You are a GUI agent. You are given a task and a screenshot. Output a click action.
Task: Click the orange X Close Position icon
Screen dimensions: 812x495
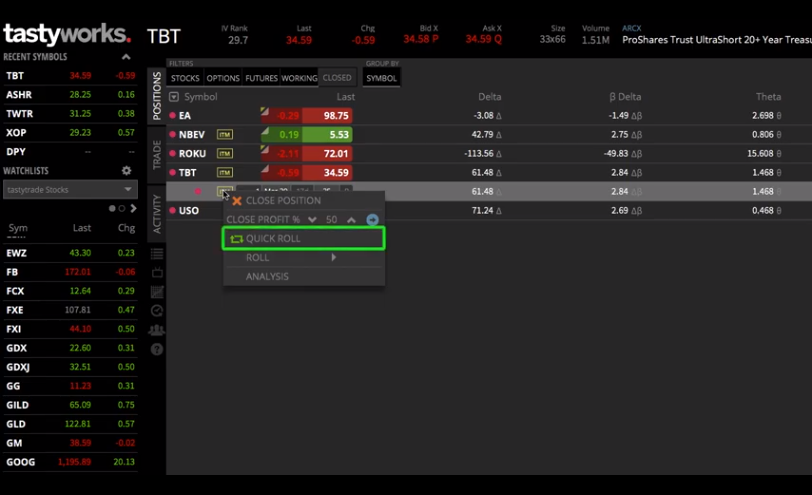[x=237, y=201]
